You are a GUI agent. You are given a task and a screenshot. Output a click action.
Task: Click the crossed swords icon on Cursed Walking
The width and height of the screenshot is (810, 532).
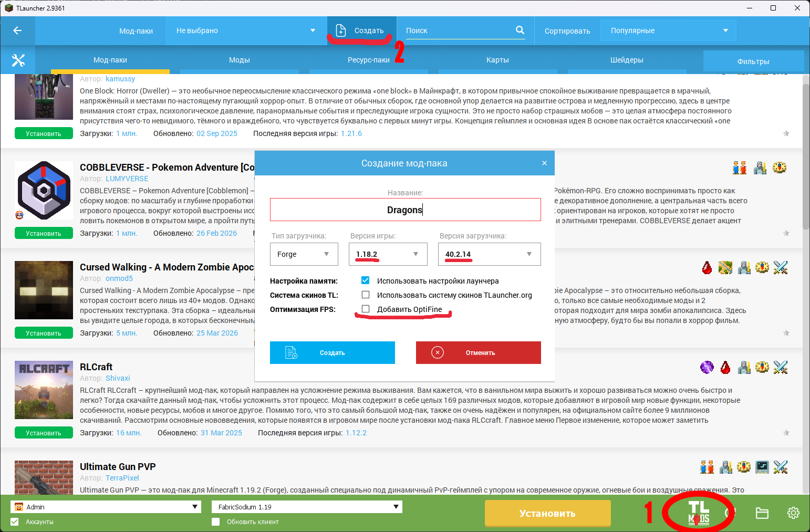[x=781, y=267]
